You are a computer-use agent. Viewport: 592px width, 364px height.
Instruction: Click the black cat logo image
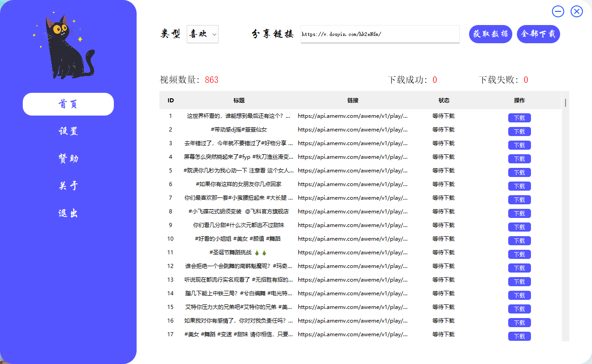64,46
